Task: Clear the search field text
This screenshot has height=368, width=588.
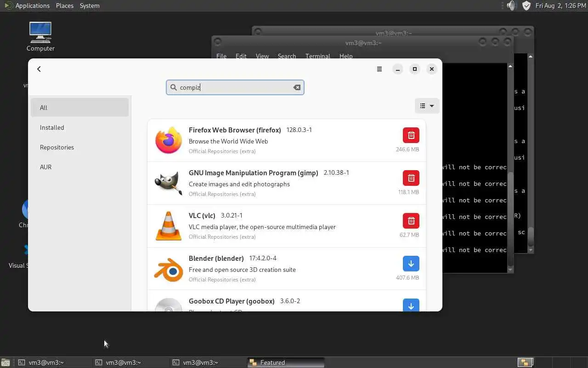Action: [297, 87]
